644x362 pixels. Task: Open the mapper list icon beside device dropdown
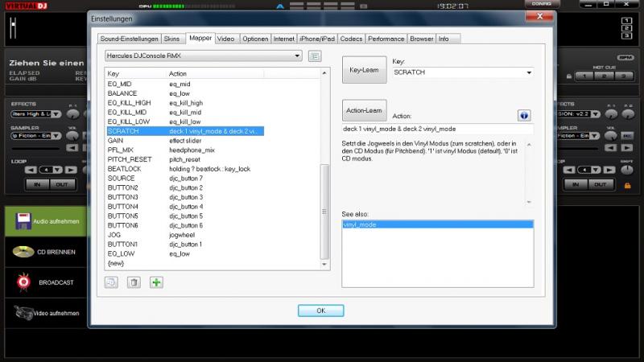[315, 56]
